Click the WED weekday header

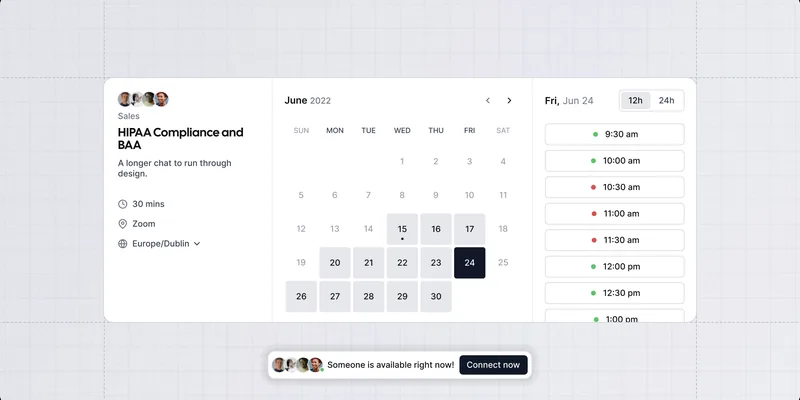click(x=402, y=131)
